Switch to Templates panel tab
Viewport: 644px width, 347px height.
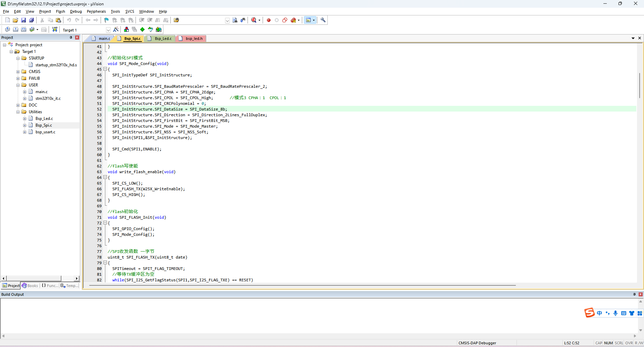coord(69,286)
